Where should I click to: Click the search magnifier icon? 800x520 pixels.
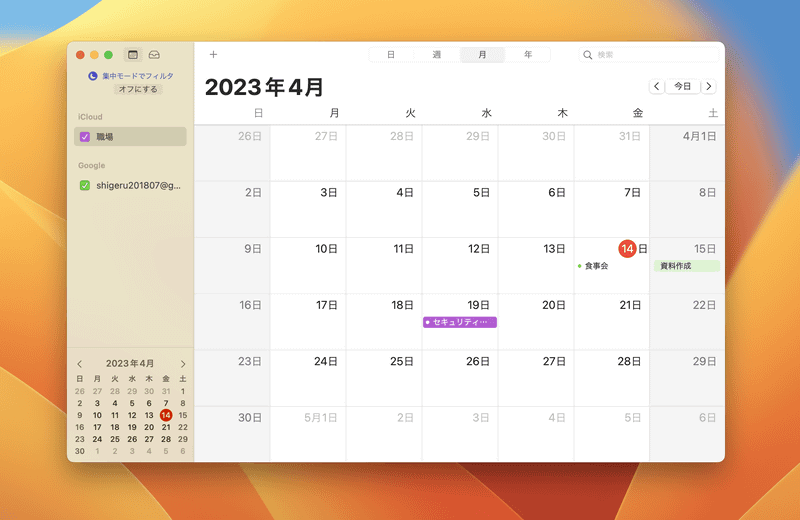tap(588, 55)
